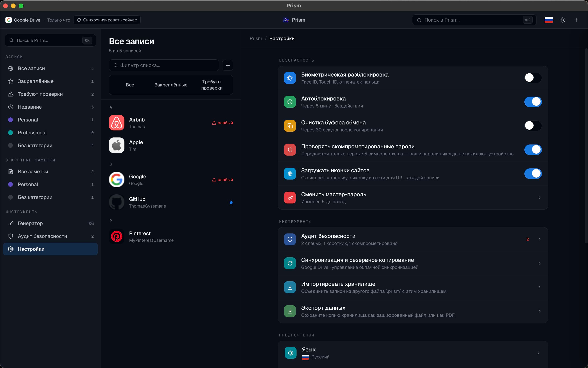588x368 pixels.
Task: Open Personal under Секретные заметки
Action: click(51, 185)
